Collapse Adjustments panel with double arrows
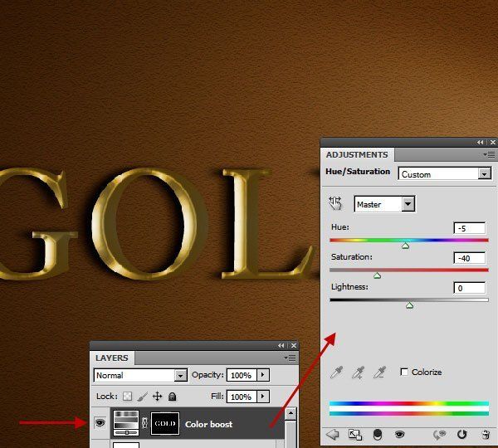 480,143
